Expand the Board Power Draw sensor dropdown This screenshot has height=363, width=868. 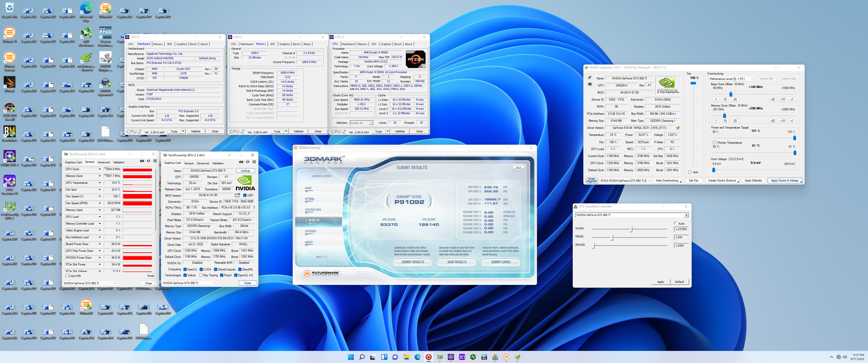pyautogui.click(x=99, y=244)
